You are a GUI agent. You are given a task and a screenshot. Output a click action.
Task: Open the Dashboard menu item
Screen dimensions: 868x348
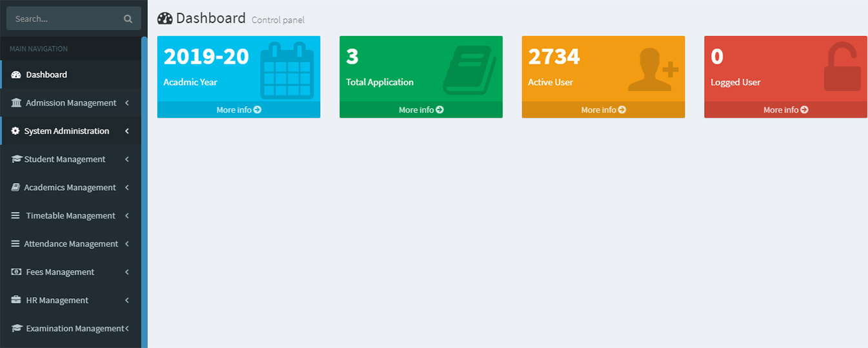[x=46, y=75]
